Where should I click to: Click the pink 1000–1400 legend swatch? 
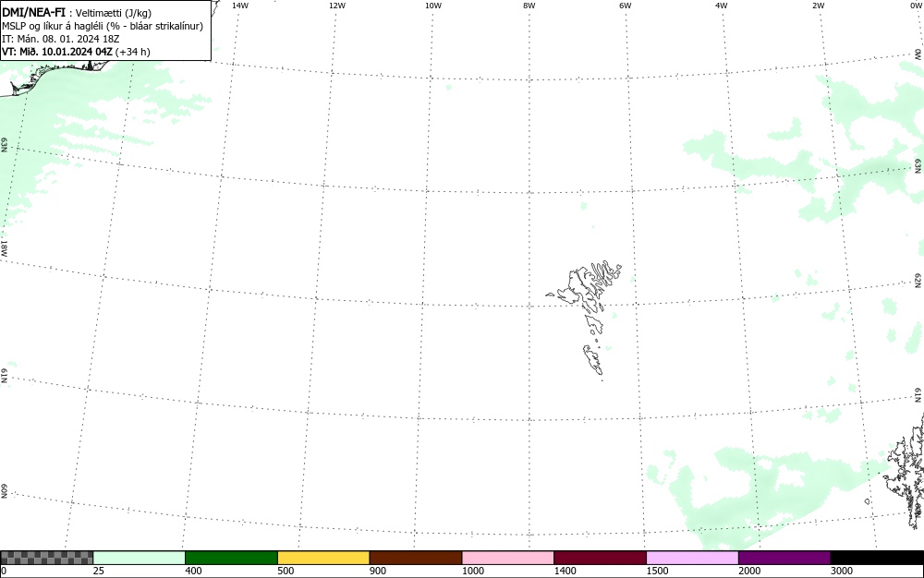(508, 558)
